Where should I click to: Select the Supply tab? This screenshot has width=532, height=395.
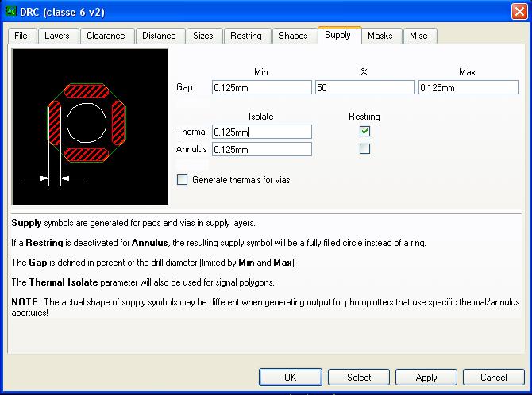[339, 35]
